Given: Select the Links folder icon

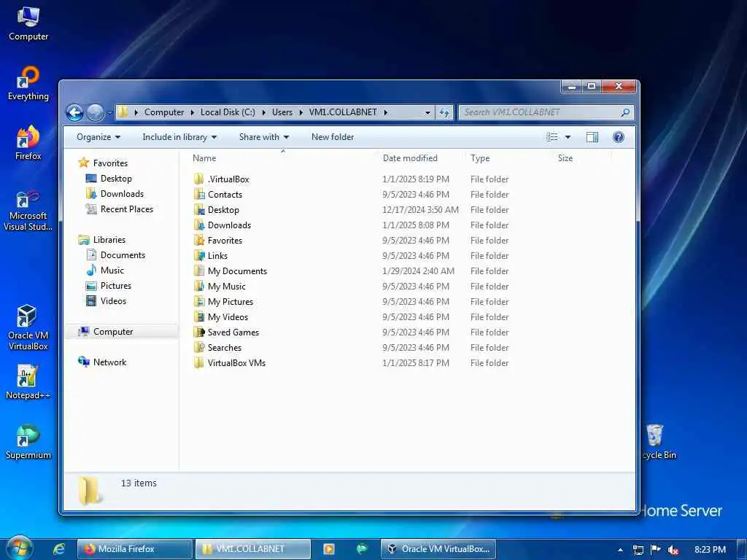Looking at the screenshot, I should click(x=199, y=256).
